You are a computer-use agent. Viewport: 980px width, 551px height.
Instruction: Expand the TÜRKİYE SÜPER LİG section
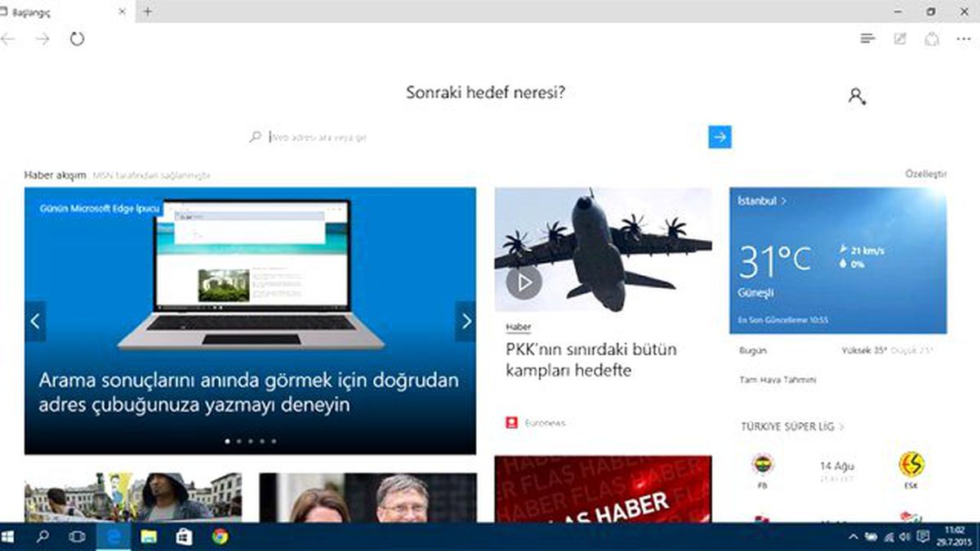[x=792, y=426]
